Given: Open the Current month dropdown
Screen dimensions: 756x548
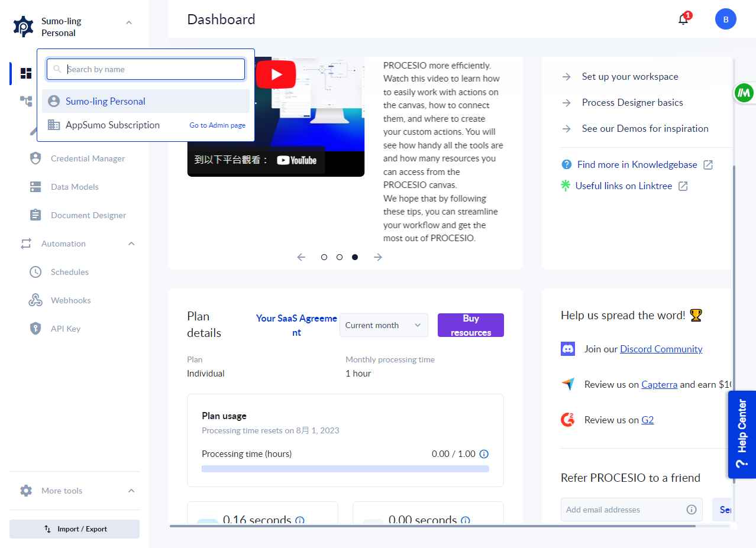Looking at the screenshot, I should [383, 325].
